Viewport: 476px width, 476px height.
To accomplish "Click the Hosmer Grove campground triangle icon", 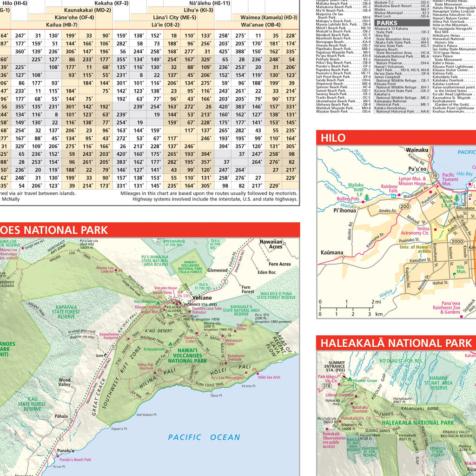I will (350, 380).
